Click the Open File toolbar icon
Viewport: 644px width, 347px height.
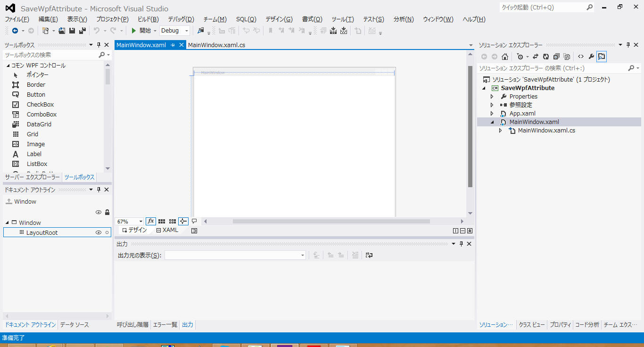pos(62,31)
